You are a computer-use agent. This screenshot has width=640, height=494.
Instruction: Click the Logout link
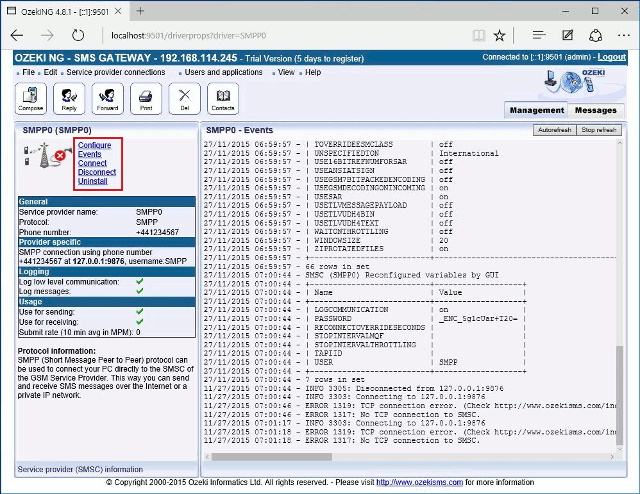pyautogui.click(x=611, y=57)
